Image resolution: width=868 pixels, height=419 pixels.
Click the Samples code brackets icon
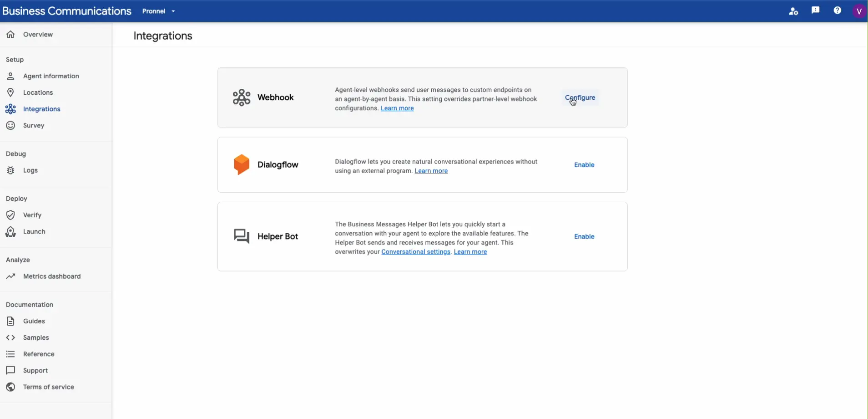point(10,337)
